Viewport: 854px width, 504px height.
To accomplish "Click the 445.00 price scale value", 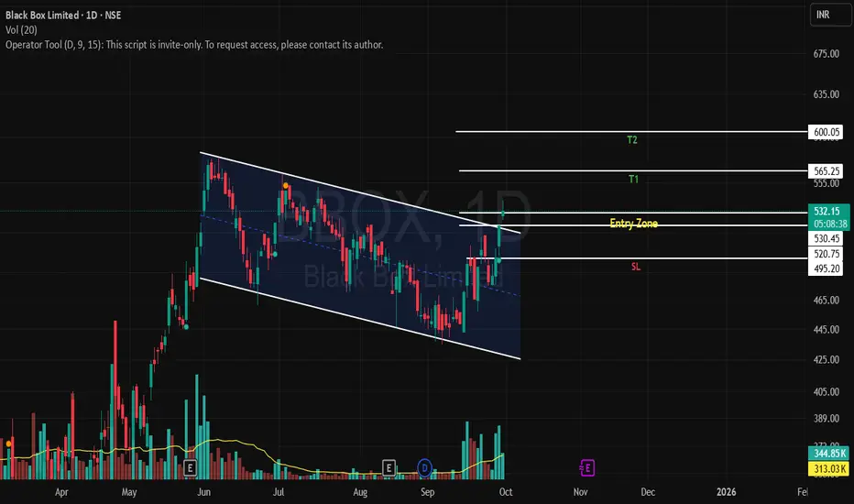I will point(826,330).
